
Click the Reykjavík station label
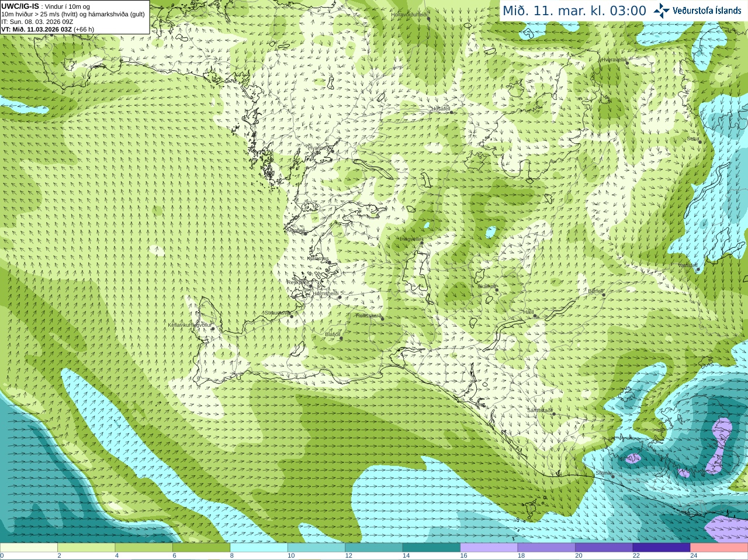point(297,282)
